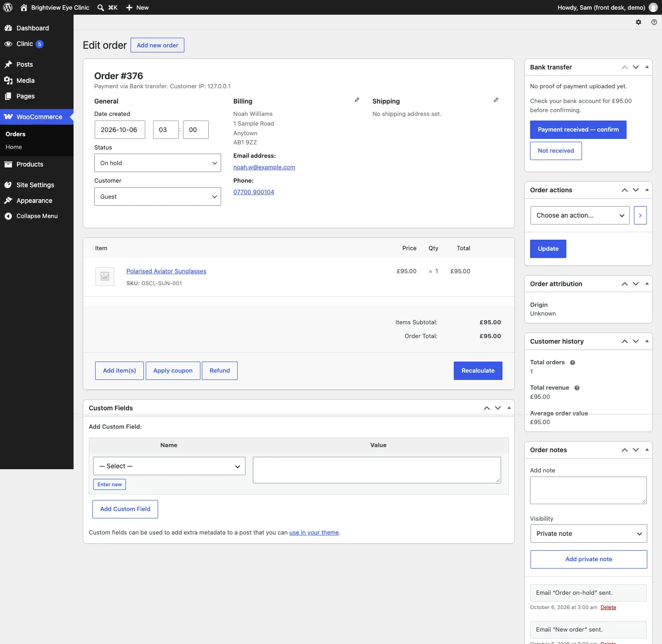The image size is (662, 644).
Task: Click the custom field Value textarea
Action: pos(377,470)
